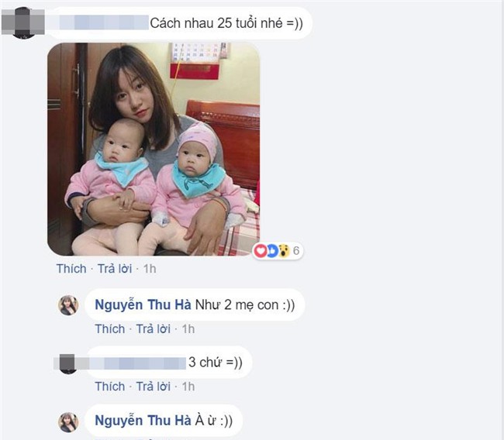The height and width of the screenshot is (440, 504).
Task: Click the blurred avatar next to '3 chứ' reply
Action: tap(67, 363)
